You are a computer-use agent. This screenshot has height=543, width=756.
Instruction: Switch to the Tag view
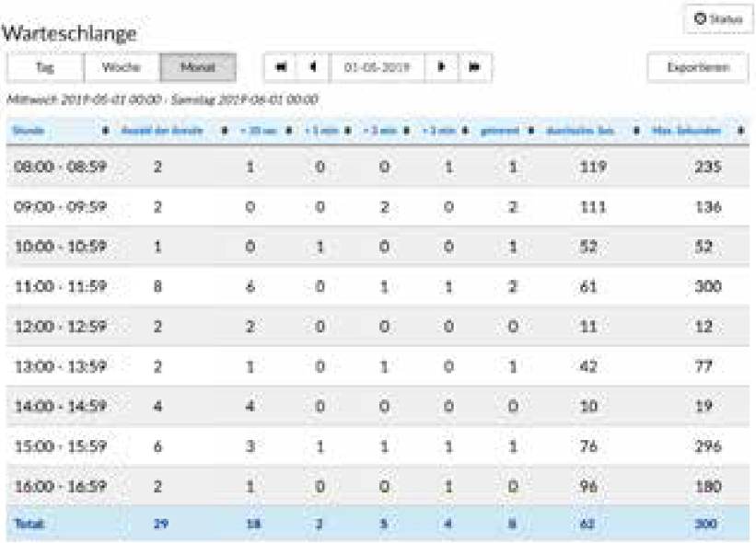pos(45,67)
